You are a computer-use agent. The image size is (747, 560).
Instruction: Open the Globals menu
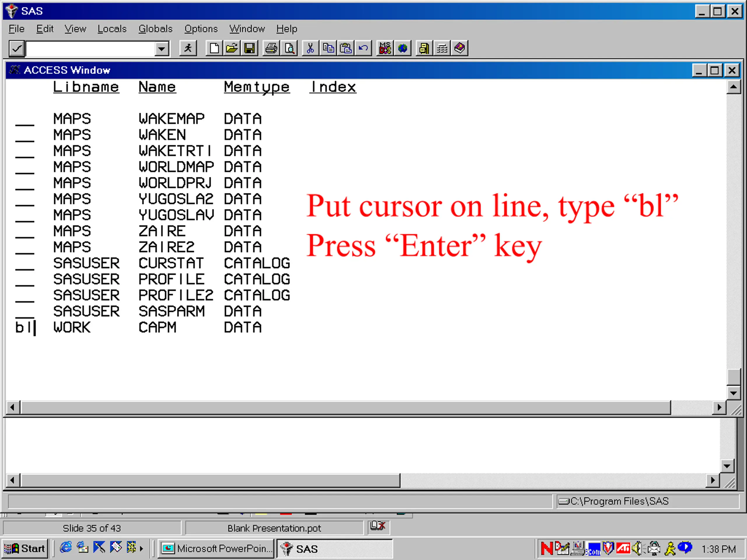155,29
